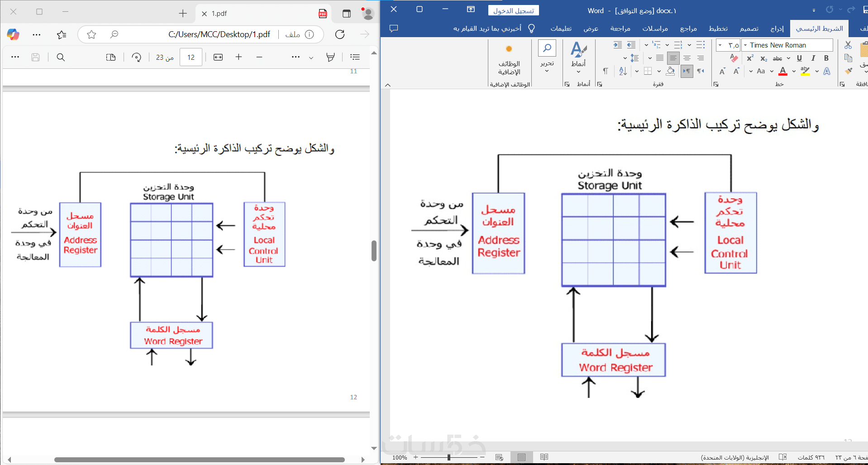Add page to favorites with star icon
Viewport: 868px width, 465px height.
click(91, 34)
